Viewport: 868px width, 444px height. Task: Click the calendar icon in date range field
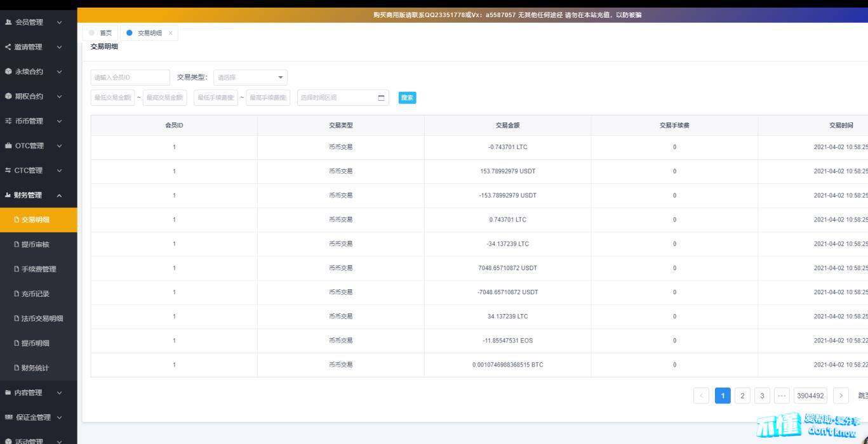(x=381, y=98)
